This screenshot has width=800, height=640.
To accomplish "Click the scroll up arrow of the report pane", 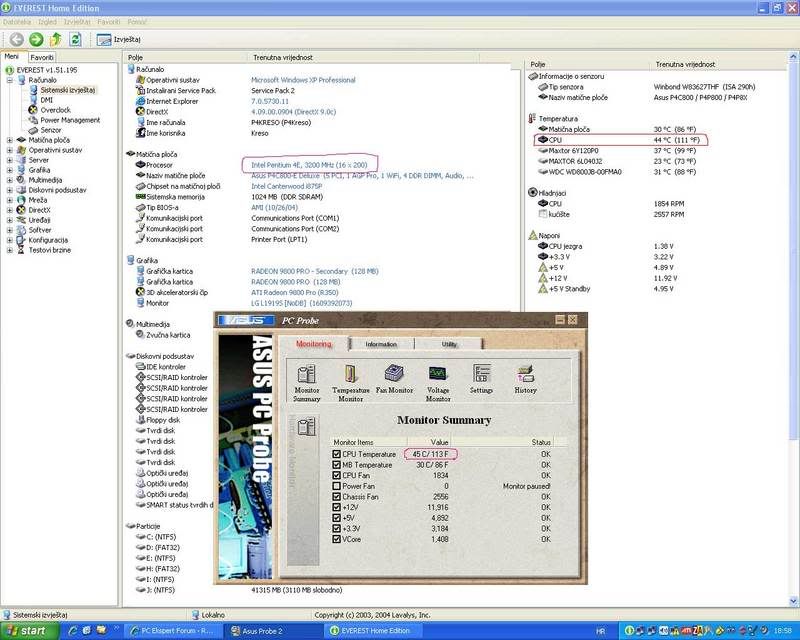I will pos(793,56).
